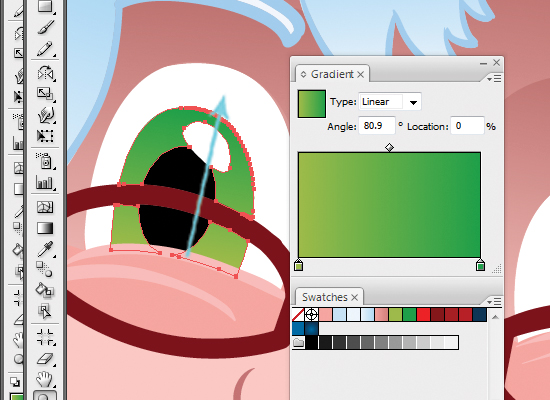Image resolution: width=550 pixels, height=400 pixels.
Task: Select the Crop Area tool
Action: point(45,336)
